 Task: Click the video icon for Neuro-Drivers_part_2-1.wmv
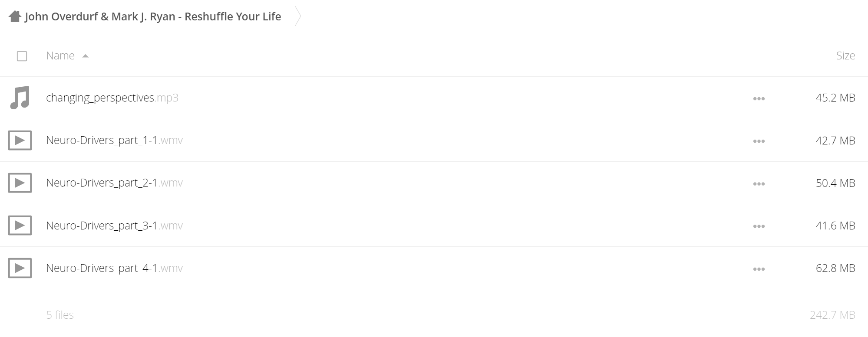pos(20,183)
